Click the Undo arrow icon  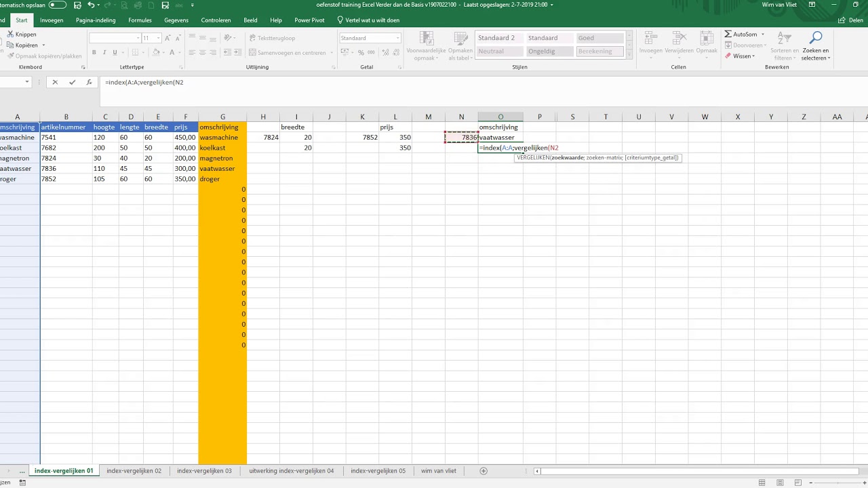(x=90, y=5)
